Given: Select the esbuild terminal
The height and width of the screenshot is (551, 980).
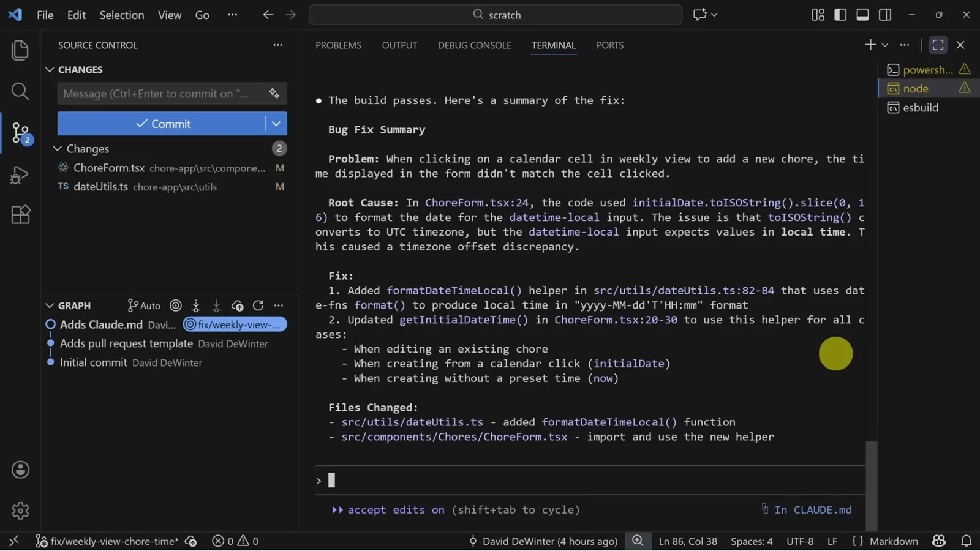Looking at the screenshot, I should [927, 108].
